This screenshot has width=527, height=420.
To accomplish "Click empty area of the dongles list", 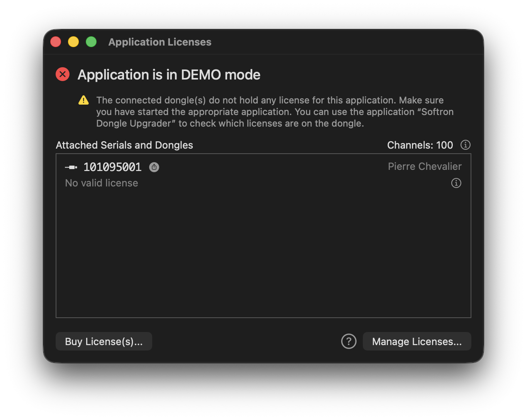I will [x=263, y=255].
